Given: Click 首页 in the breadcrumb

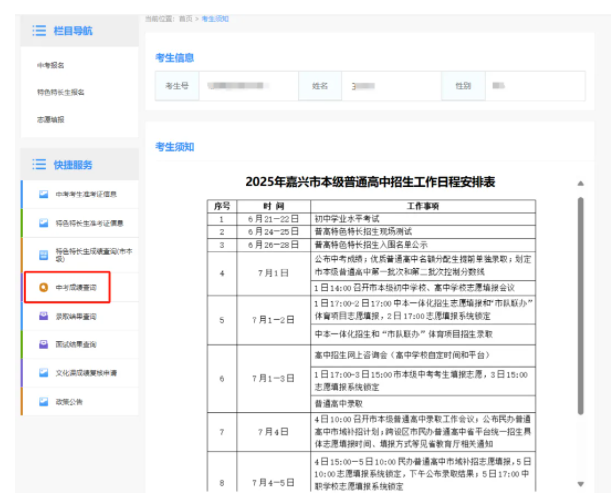Looking at the screenshot, I should coord(185,19).
